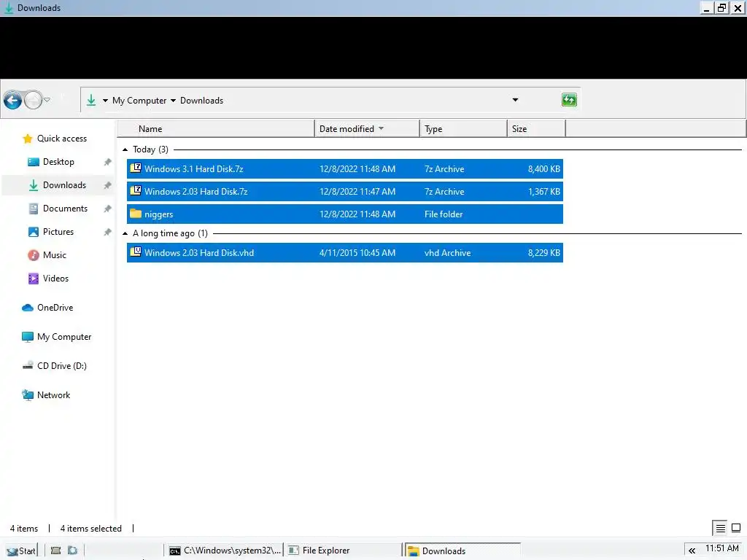This screenshot has height=560, width=747.
Task: Expand the arrow before My Computer breadcrumb
Action: [105, 101]
